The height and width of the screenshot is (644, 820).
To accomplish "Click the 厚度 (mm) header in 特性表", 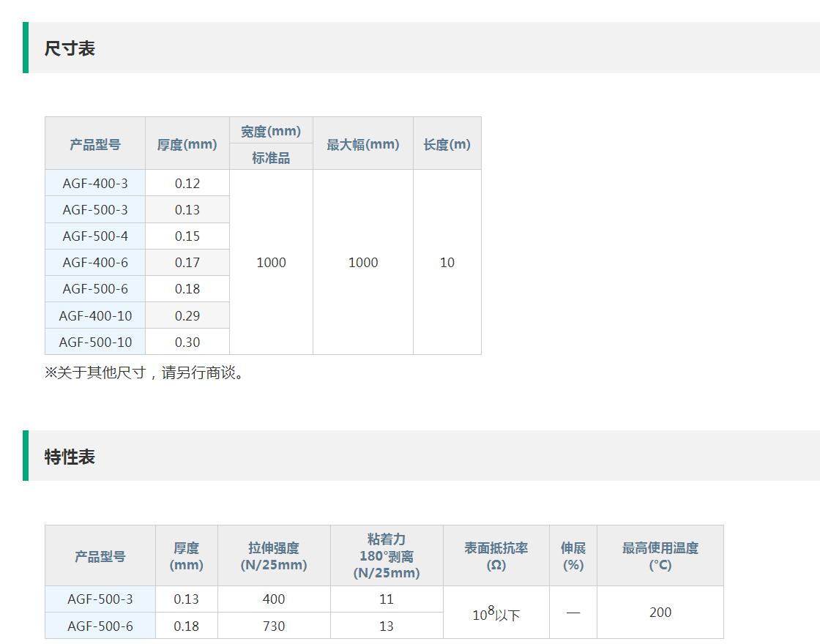I will pos(186,556).
